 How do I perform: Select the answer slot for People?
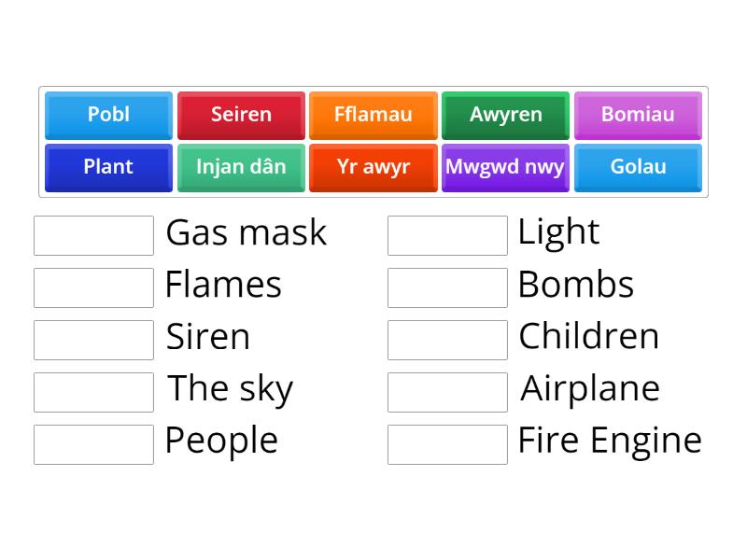93,443
